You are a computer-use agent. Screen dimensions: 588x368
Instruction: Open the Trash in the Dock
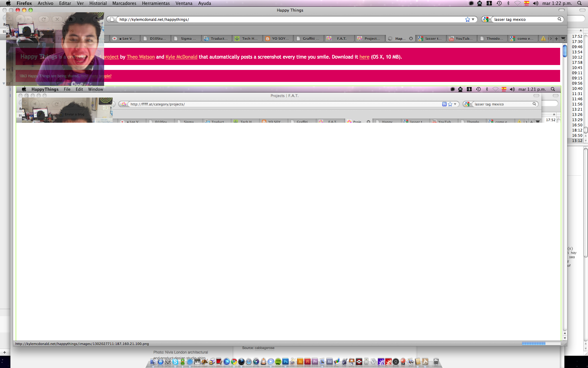[436, 362]
